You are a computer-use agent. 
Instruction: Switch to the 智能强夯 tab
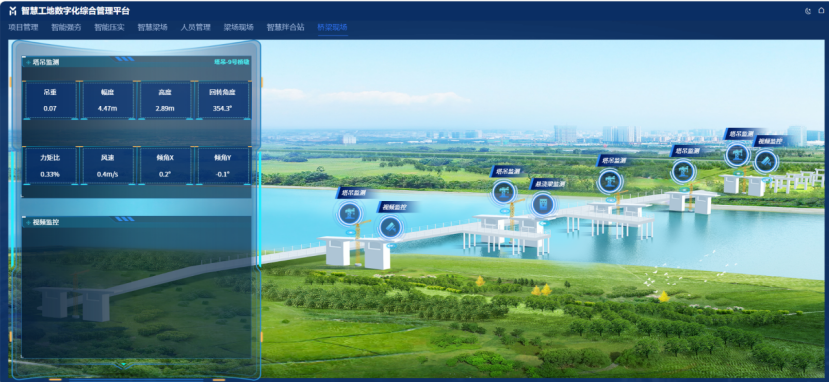coord(66,27)
